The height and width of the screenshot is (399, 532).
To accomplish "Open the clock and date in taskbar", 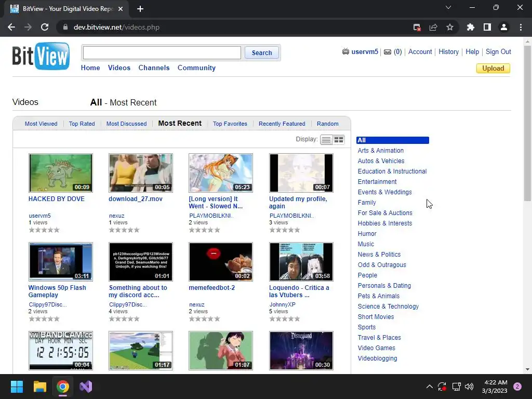I will (x=495, y=387).
